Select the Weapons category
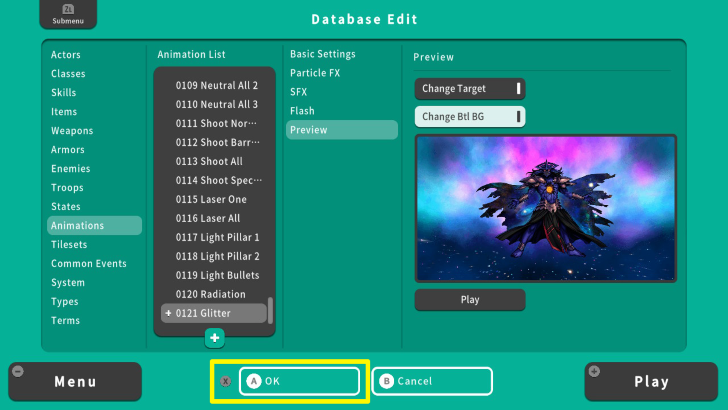 [x=72, y=130]
